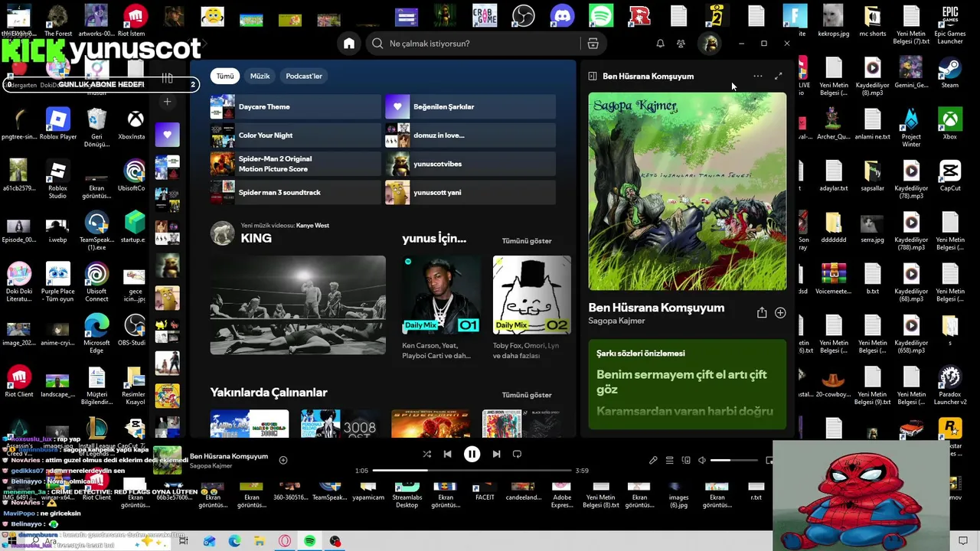This screenshot has width=980, height=551.
Task: Open Opera GX from the taskbar
Action: click(285, 541)
